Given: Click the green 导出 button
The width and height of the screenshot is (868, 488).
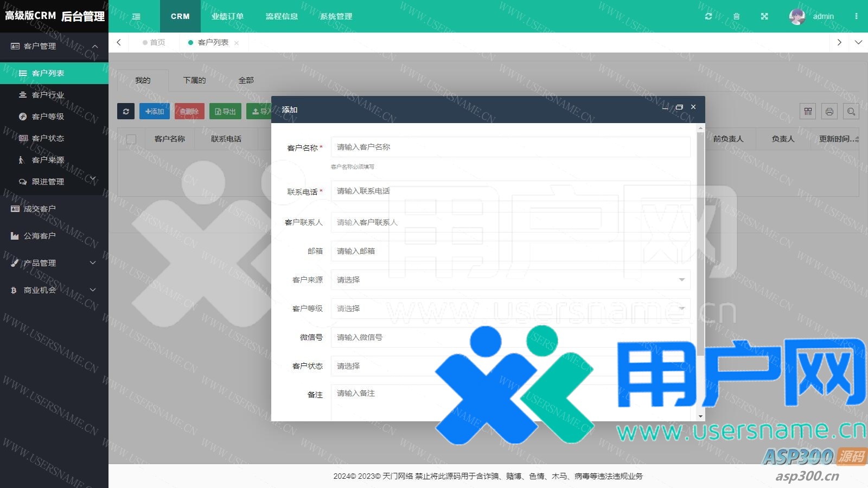Looking at the screenshot, I should coord(225,111).
